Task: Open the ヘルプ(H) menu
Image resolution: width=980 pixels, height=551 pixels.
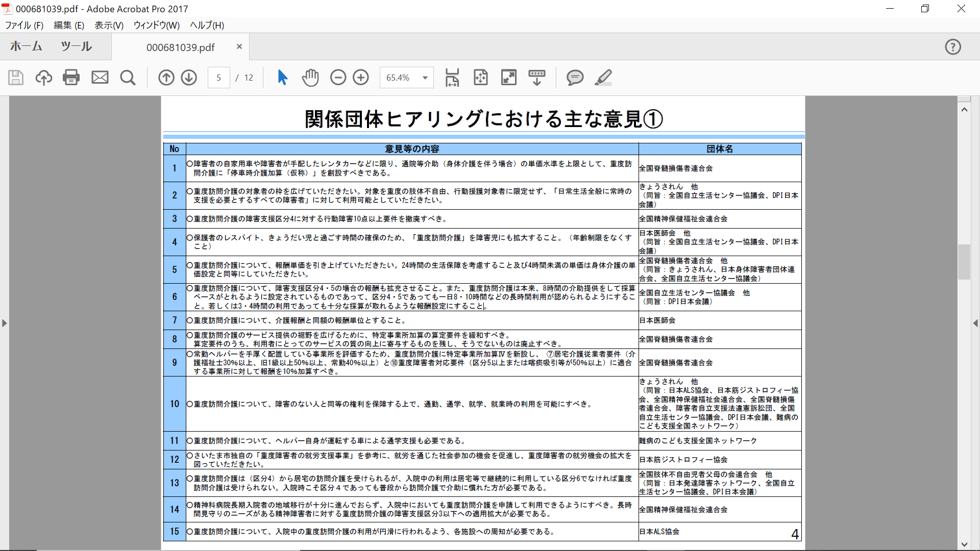Action: pyautogui.click(x=207, y=25)
